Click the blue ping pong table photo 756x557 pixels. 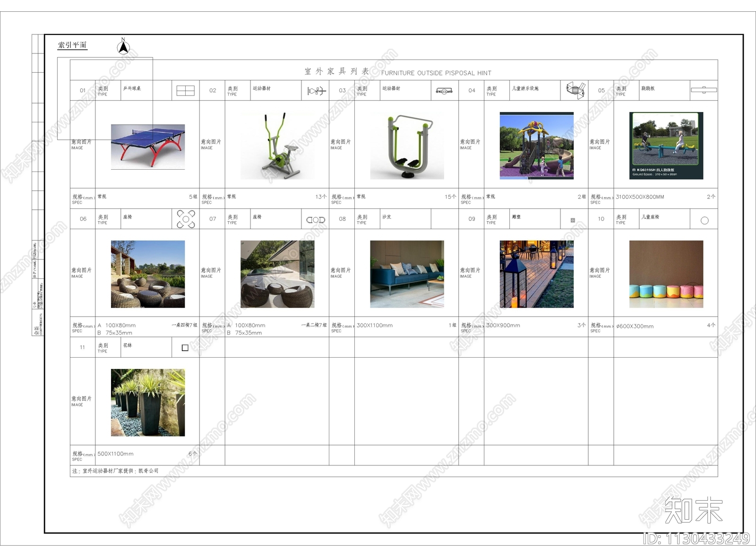pyautogui.click(x=148, y=146)
